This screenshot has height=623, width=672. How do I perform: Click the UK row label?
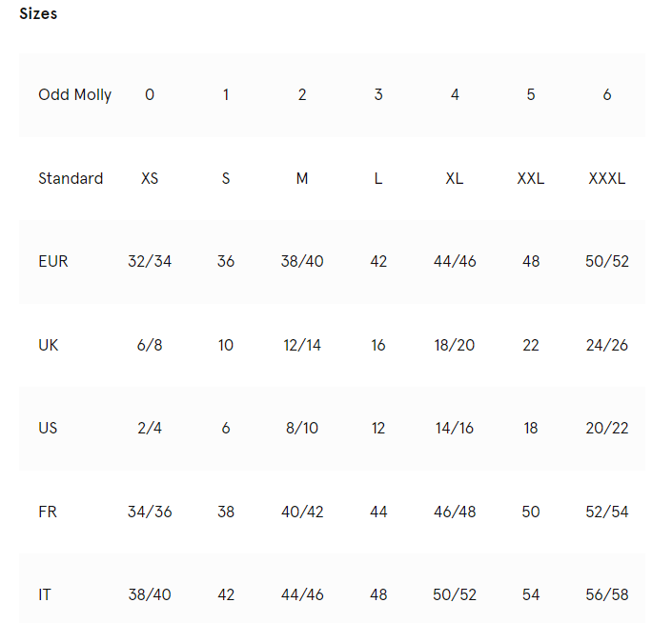click(48, 345)
